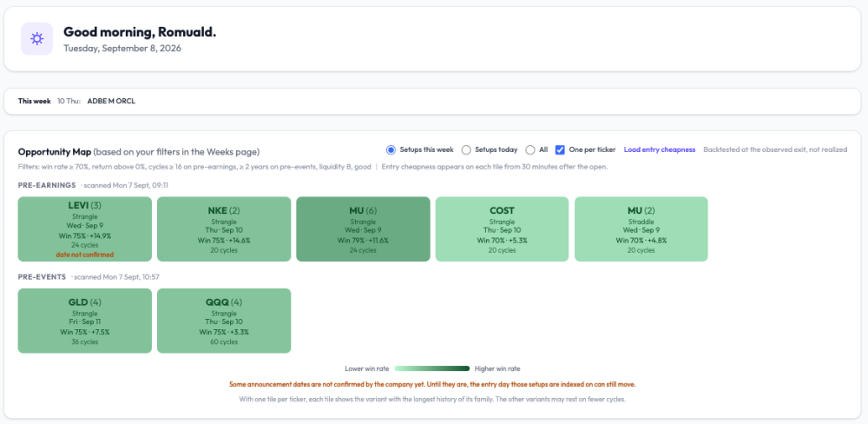Open the MU strangle tile with 24 cycles
The height and width of the screenshot is (424, 868).
[x=363, y=229]
